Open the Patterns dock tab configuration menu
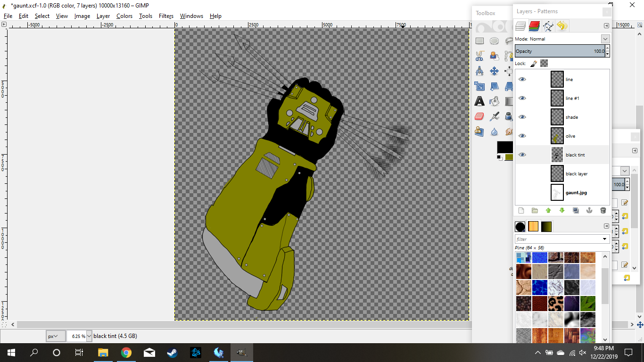 coord(606,226)
